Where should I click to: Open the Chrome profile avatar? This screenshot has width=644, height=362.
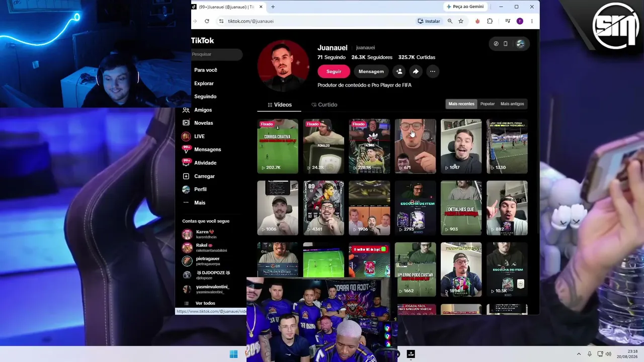[x=520, y=21]
